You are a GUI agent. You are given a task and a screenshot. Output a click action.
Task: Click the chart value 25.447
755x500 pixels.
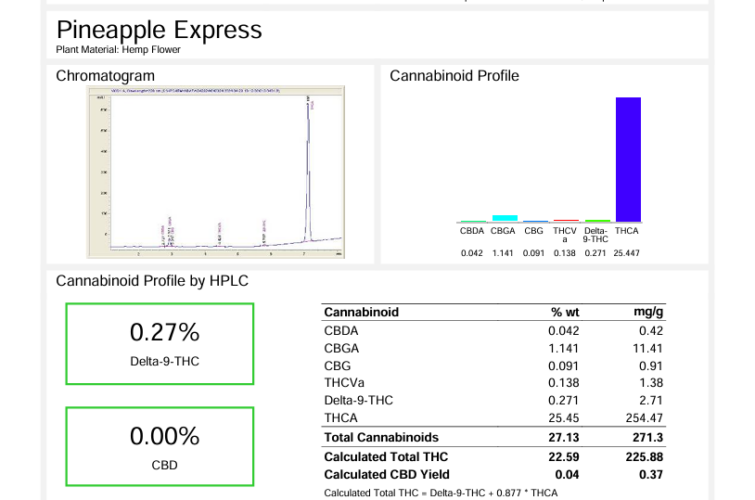pyautogui.click(x=626, y=253)
